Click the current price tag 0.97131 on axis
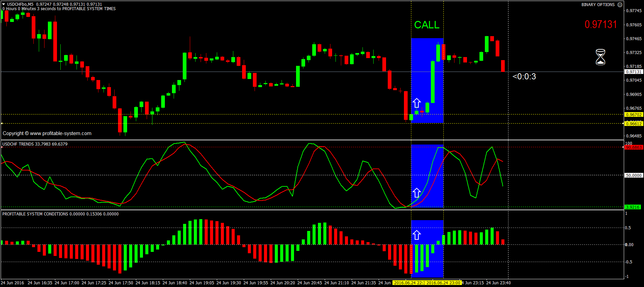The width and height of the screenshot is (644, 287). pos(634,72)
